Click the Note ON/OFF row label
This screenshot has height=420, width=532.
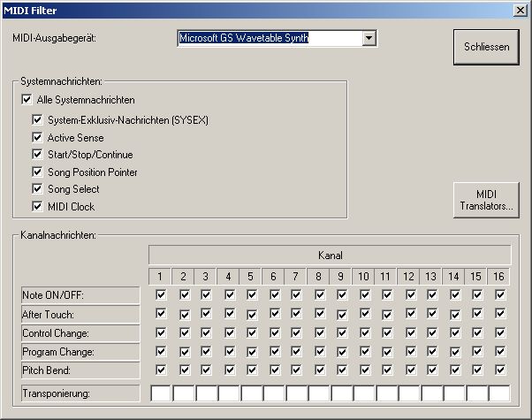(x=80, y=295)
